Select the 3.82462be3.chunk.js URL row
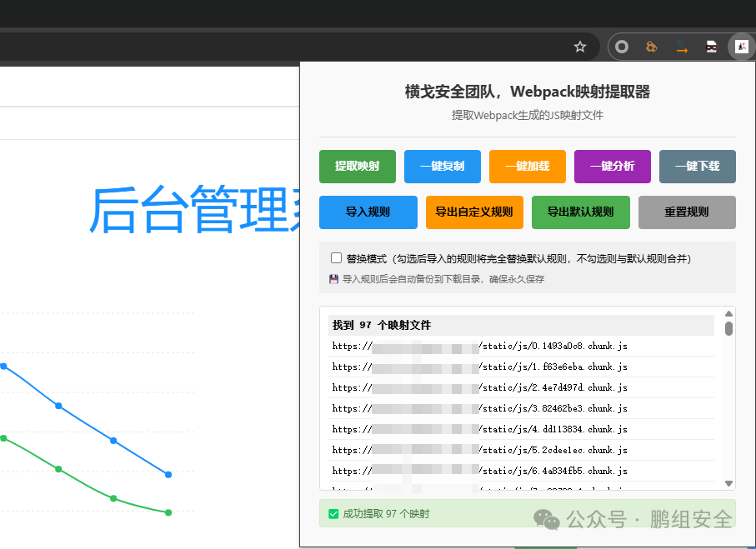 click(521, 408)
